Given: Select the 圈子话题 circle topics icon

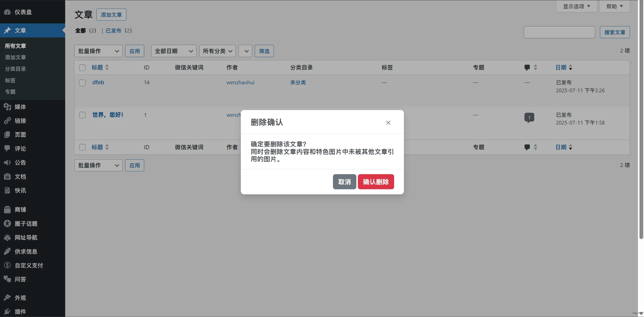Looking at the screenshot, I should [x=7, y=223].
